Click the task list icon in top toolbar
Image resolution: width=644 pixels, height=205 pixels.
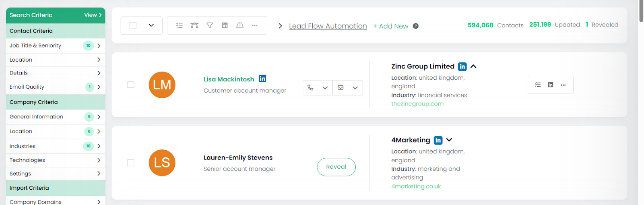pyautogui.click(x=180, y=25)
